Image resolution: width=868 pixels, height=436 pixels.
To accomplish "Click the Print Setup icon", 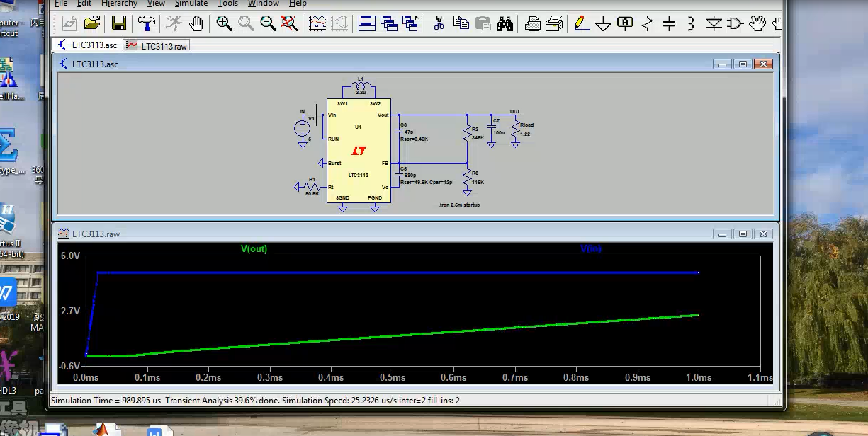I will point(532,23).
